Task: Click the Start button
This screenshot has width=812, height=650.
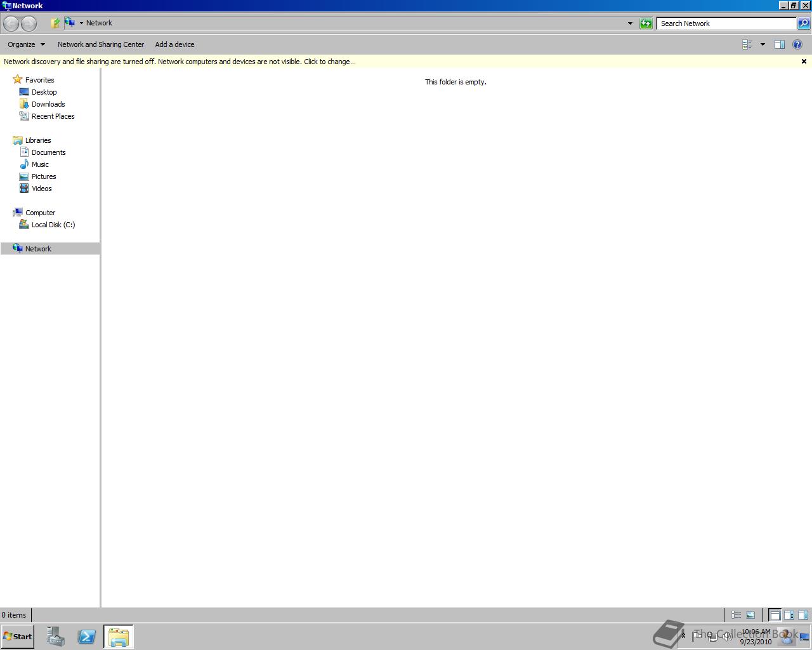Action: click(x=18, y=637)
